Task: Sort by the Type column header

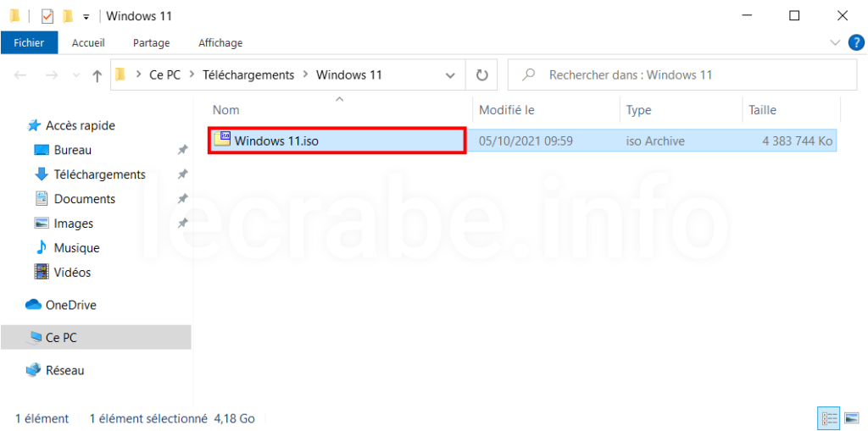Action: [638, 110]
